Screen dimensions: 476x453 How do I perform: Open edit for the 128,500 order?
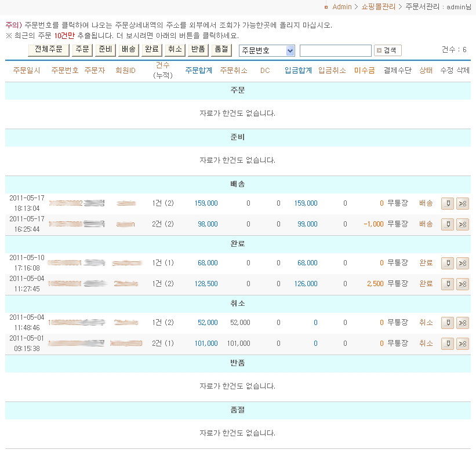(x=447, y=284)
